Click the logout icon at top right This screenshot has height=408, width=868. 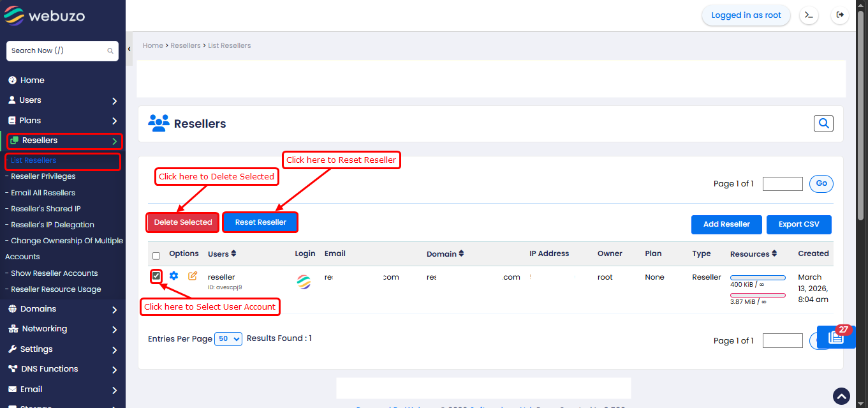(840, 15)
